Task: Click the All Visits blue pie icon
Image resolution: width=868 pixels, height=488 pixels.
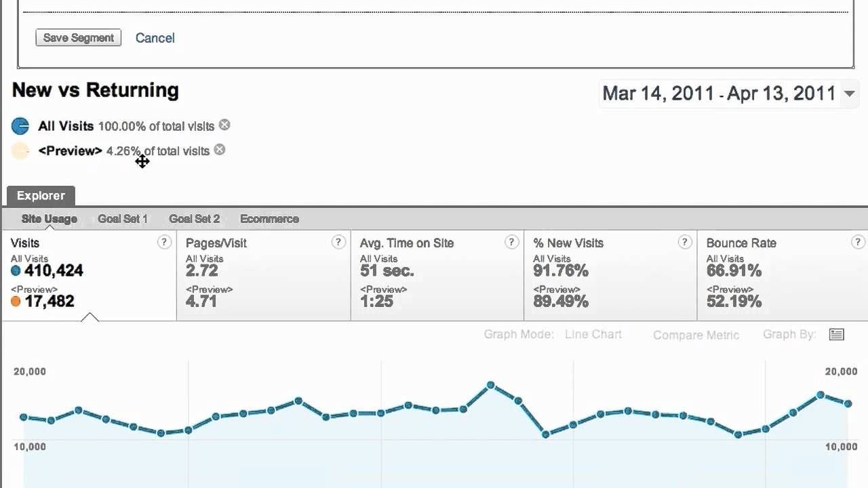Action: [x=20, y=126]
